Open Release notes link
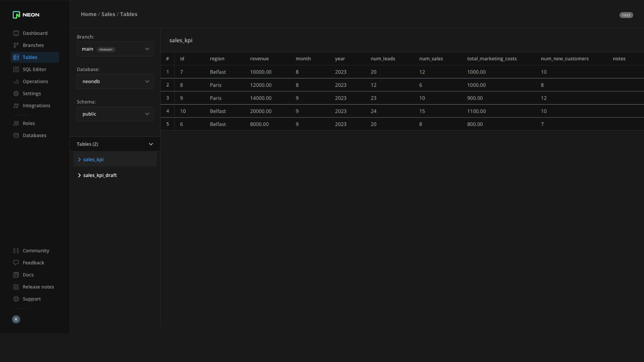Image resolution: width=644 pixels, height=362 pixels. 38,287
